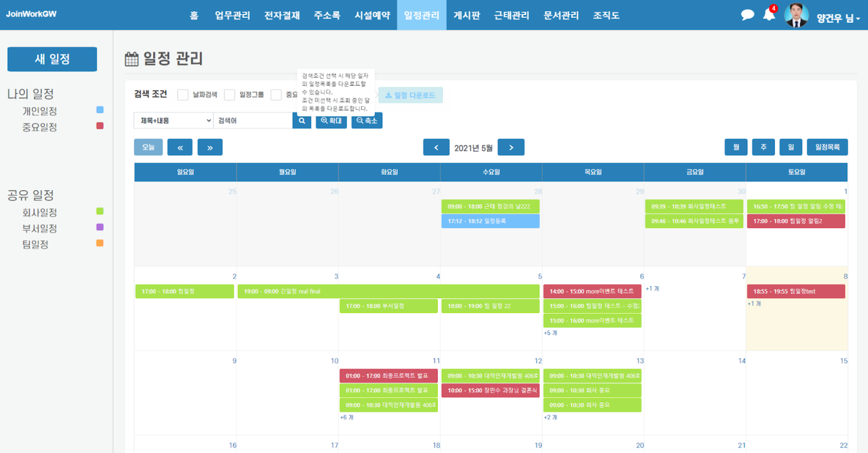The width and height of the screenshot is (868, 453).
Task: Zoom out using the 축소 magnifier button
Action: (366, 121)
